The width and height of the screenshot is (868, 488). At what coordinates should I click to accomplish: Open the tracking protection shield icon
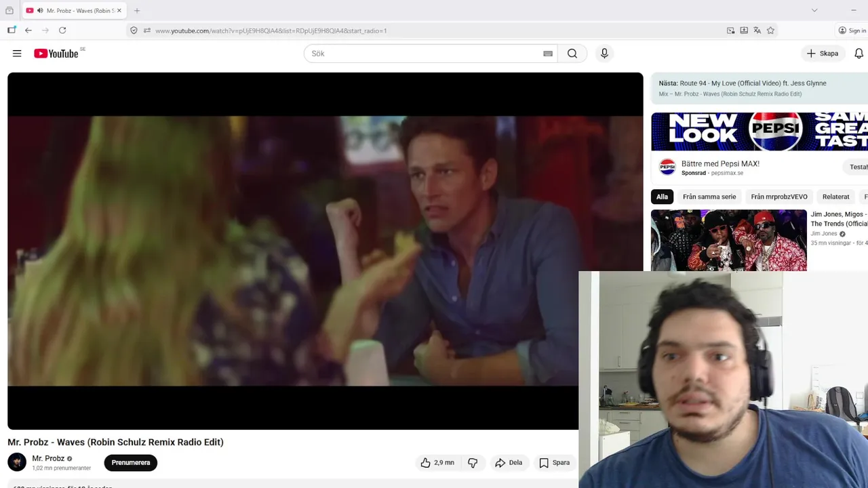tap(134, 30)
